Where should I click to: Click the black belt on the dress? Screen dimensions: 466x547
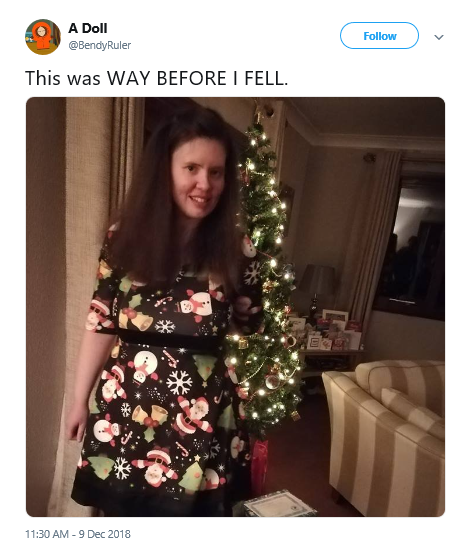click(x=169, y=339)
